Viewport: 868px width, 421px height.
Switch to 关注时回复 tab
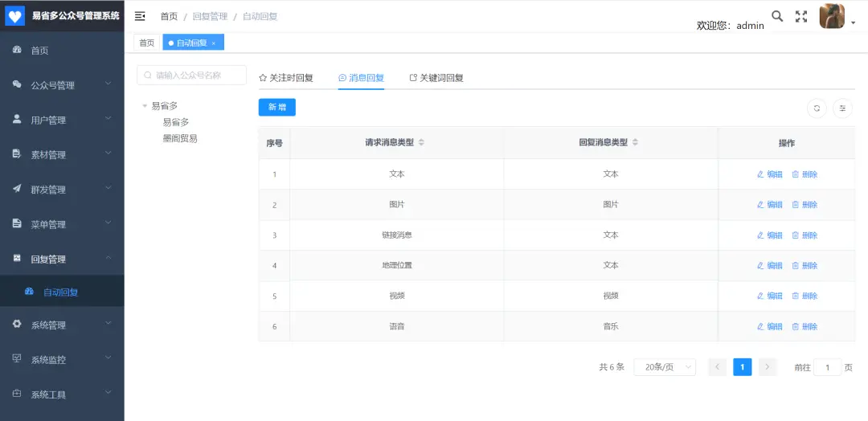coord(286,78)
